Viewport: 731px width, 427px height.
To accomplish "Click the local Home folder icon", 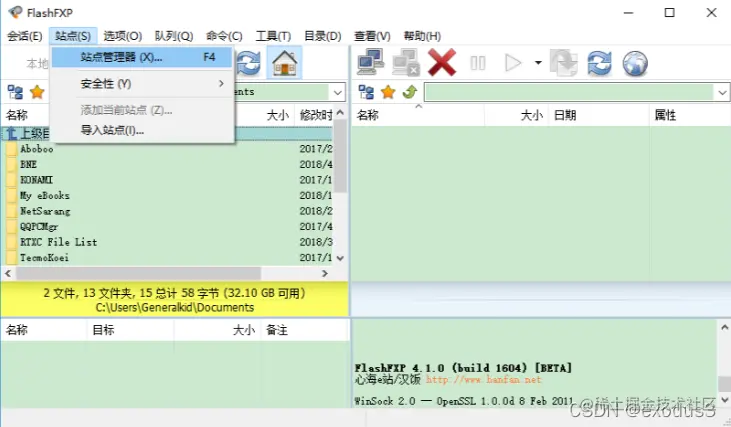I will point(284,63).
